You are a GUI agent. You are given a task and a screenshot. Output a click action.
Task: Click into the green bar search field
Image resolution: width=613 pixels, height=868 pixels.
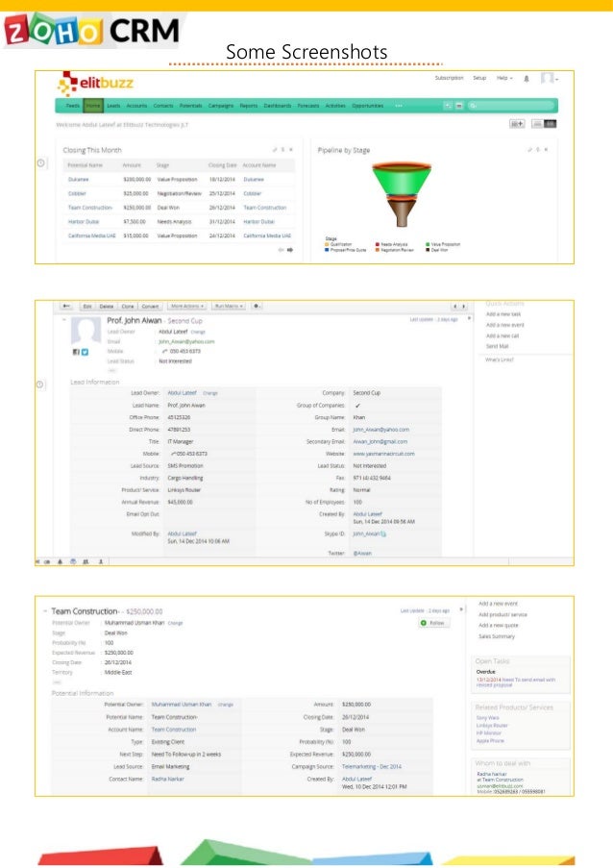point(512,106)
